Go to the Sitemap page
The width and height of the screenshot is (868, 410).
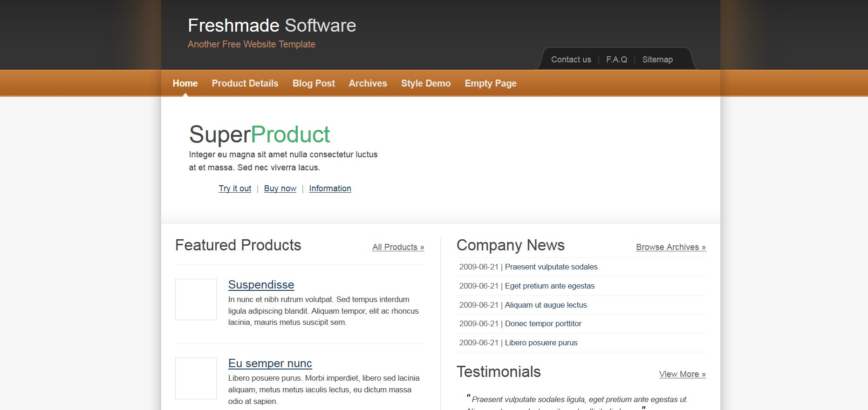click(x=657, y=60)
